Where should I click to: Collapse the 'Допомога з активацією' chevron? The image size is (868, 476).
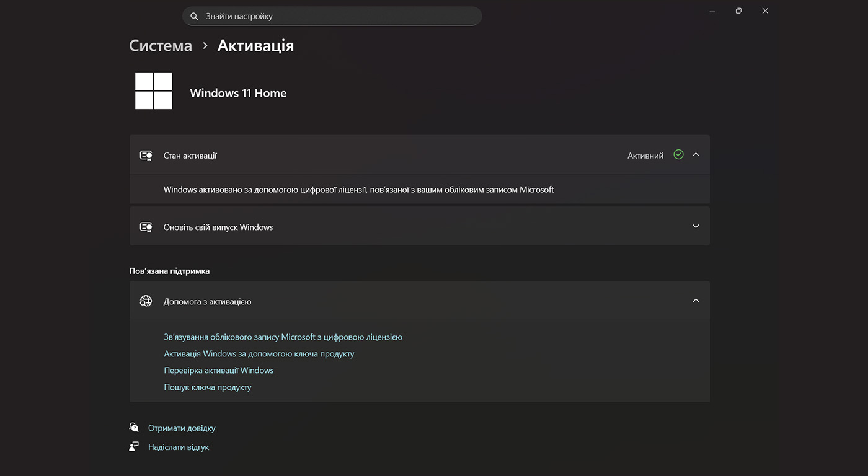click(696, 301)
